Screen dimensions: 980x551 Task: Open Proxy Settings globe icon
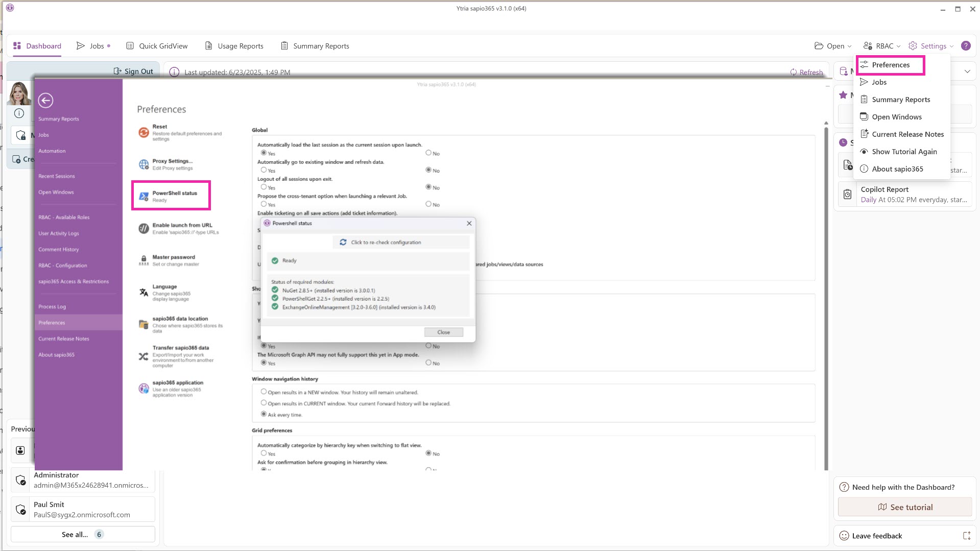(144, 164)
